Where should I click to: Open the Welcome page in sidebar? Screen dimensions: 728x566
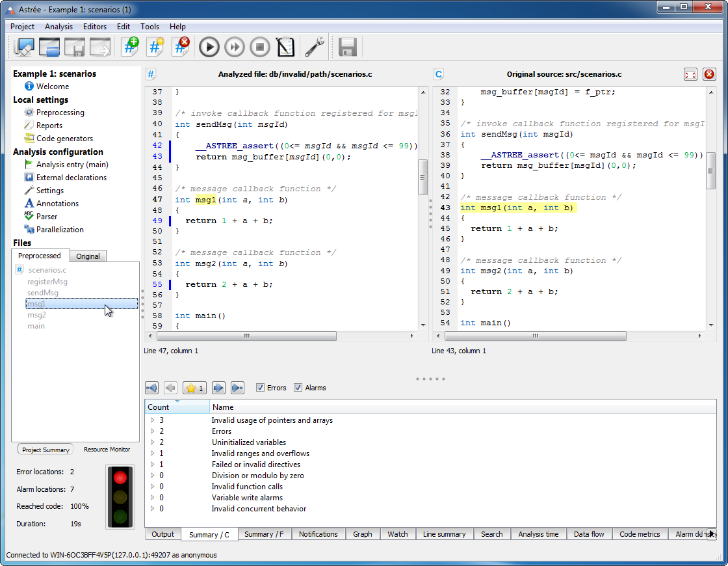coord(52,87)
